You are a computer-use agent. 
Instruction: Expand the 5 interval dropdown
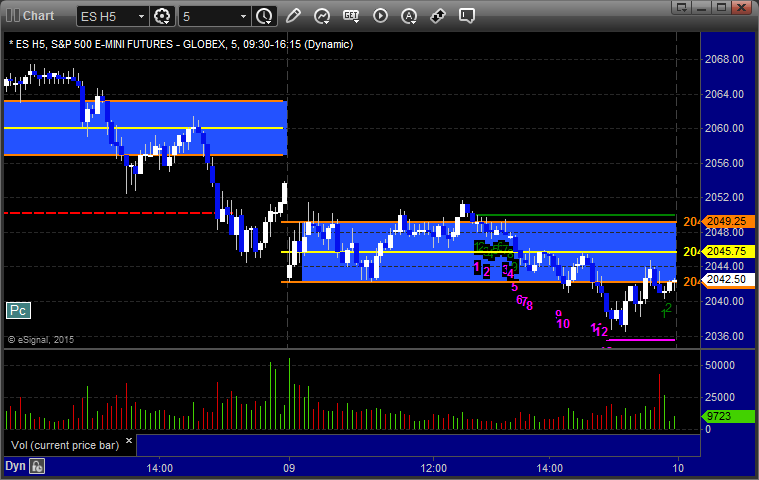point(243,16)
